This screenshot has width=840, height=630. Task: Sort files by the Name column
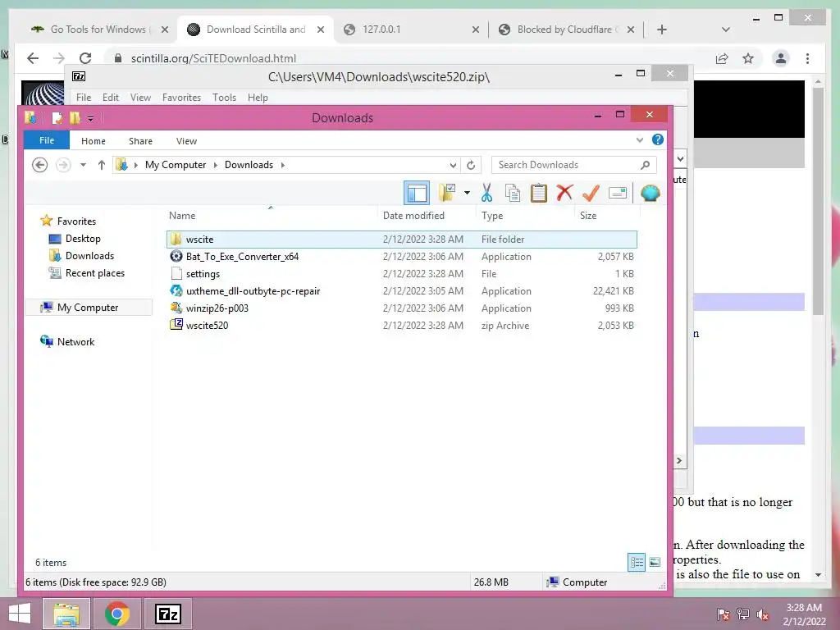click(x=182, y=216)
